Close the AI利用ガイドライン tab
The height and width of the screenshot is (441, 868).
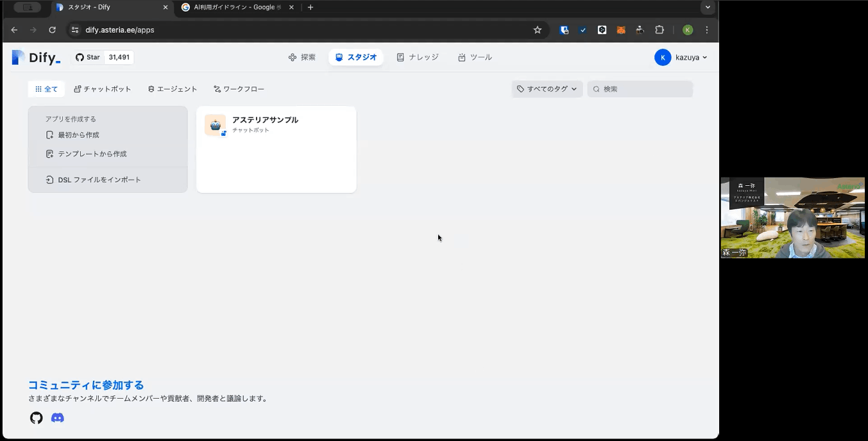point(291,8)
